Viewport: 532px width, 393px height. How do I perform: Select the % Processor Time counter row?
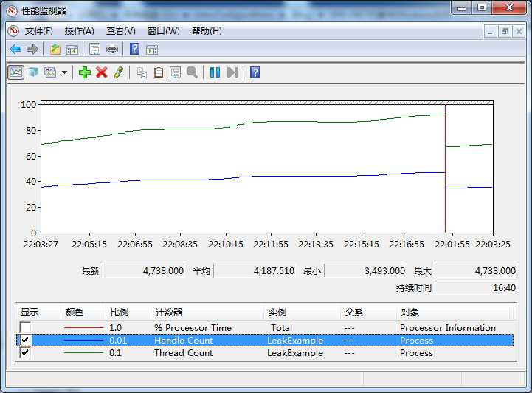tap(266, 327)
